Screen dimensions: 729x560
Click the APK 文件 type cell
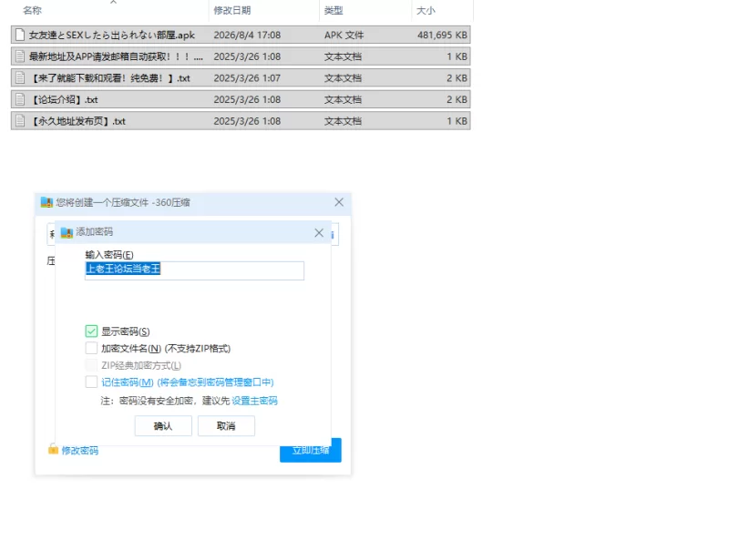(344, 35)
